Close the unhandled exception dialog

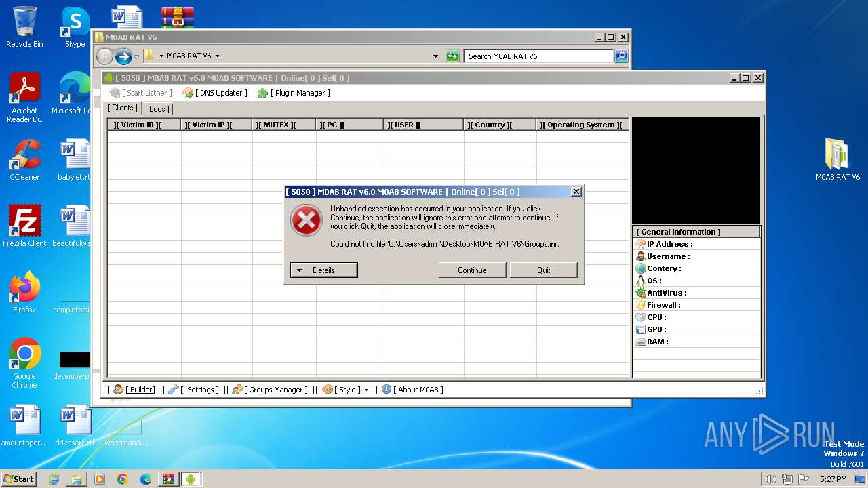(x=576, y=192)
